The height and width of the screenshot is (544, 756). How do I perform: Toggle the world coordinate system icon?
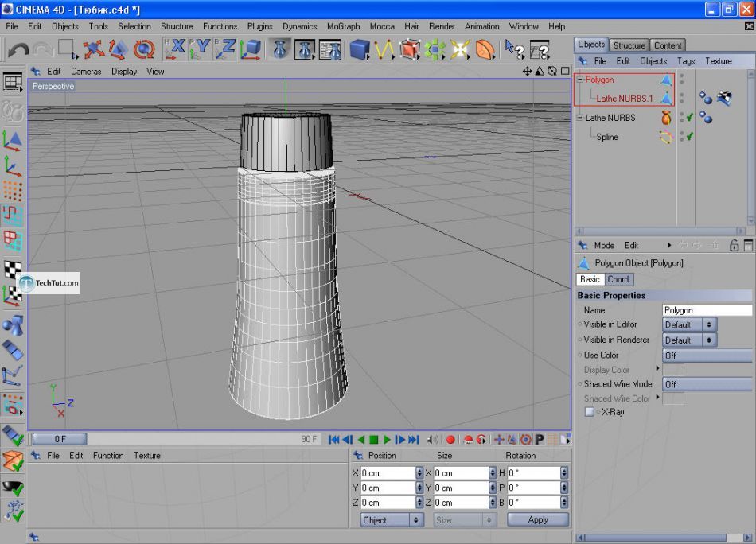click(x=250, y=49)
